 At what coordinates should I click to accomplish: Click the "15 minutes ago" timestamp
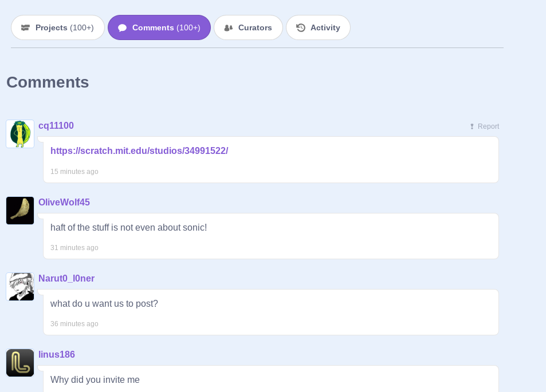point(74,172)
